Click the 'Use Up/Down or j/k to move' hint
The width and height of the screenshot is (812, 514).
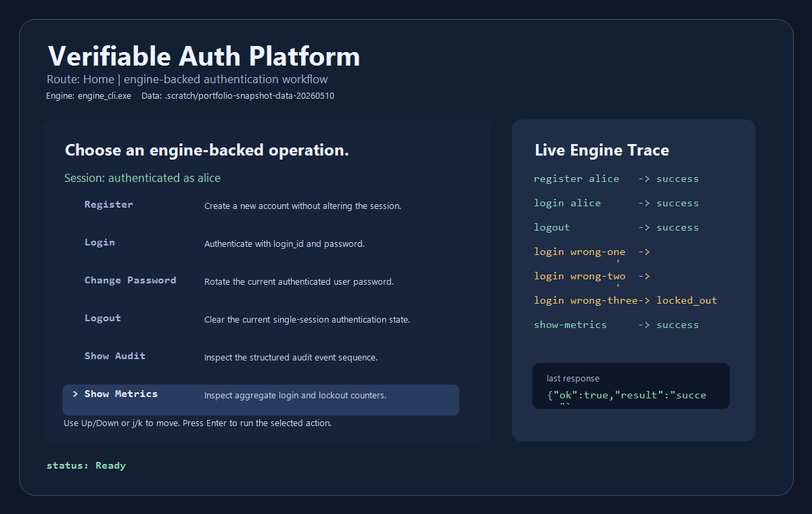pos(197,423)
